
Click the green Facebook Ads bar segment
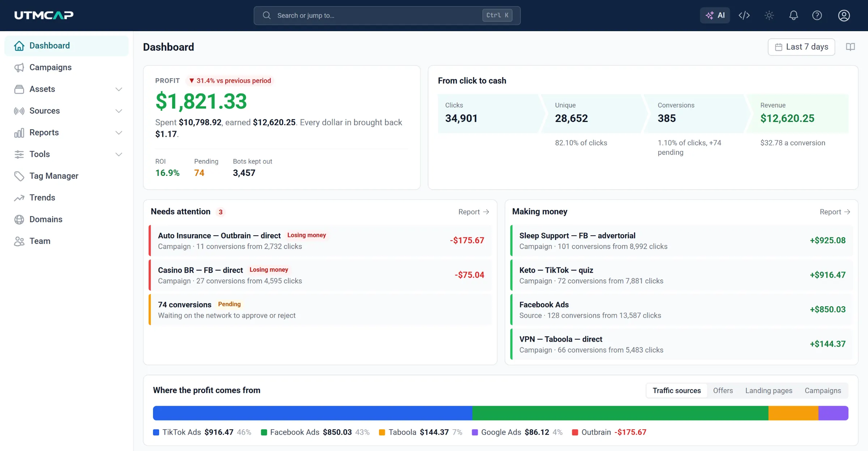coord(620,413)
